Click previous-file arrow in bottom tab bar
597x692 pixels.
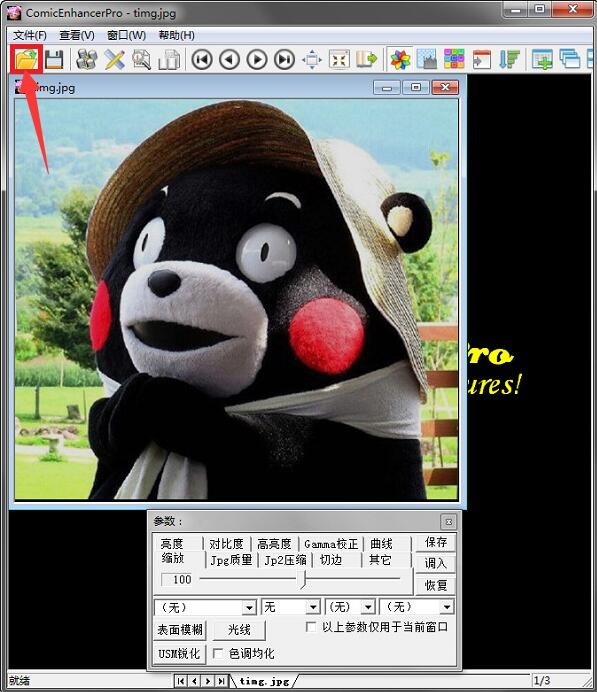pyautogui.click(x=195, y=681)
